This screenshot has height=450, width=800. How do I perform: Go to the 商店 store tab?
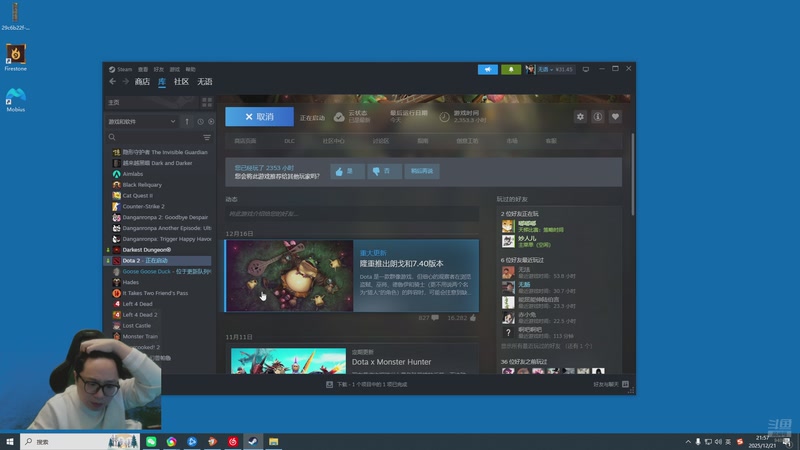coord(142,82)
